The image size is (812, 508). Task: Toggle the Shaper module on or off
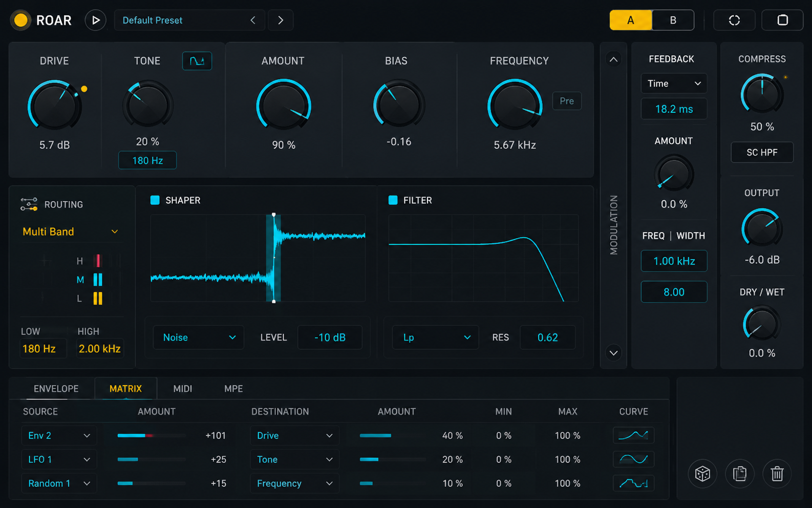(155, 200)
